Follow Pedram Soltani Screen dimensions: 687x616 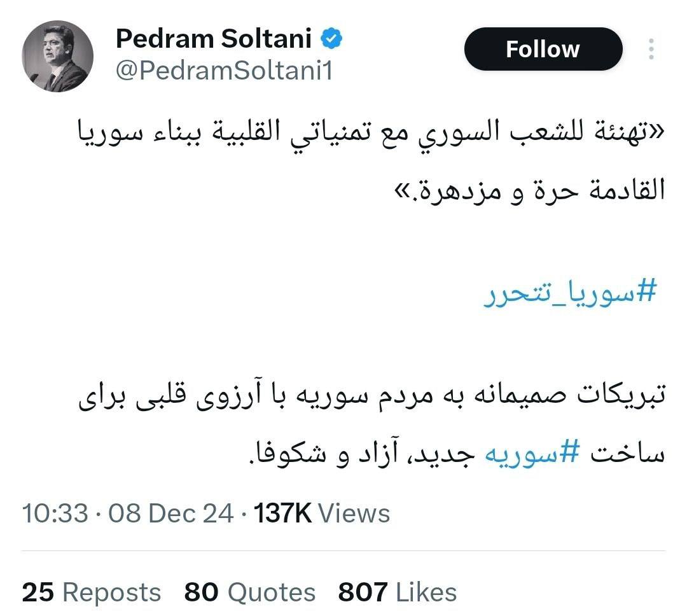pos(543,49)
